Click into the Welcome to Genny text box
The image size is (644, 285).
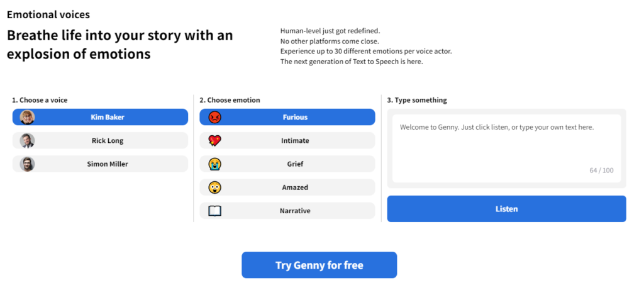click(x=506, y=142)
